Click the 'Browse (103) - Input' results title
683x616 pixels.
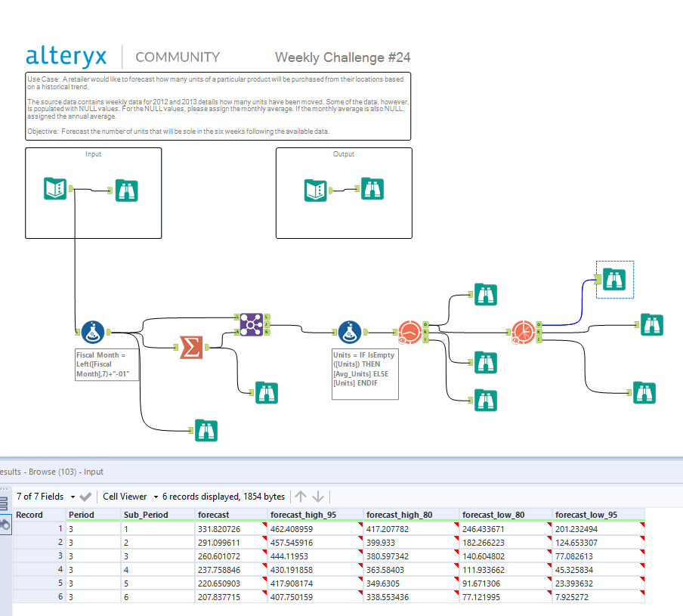coord(66,472)
